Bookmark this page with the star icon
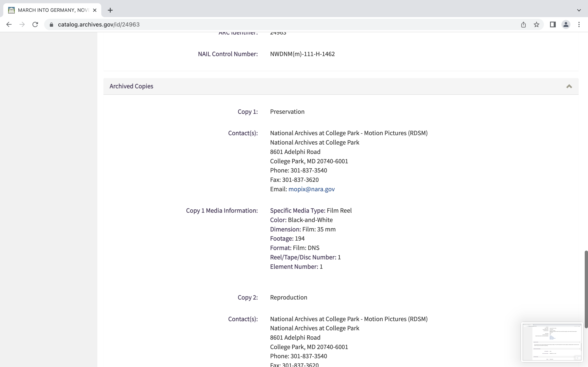This screenshot has height=367, width=588. (x=537, y=24)
